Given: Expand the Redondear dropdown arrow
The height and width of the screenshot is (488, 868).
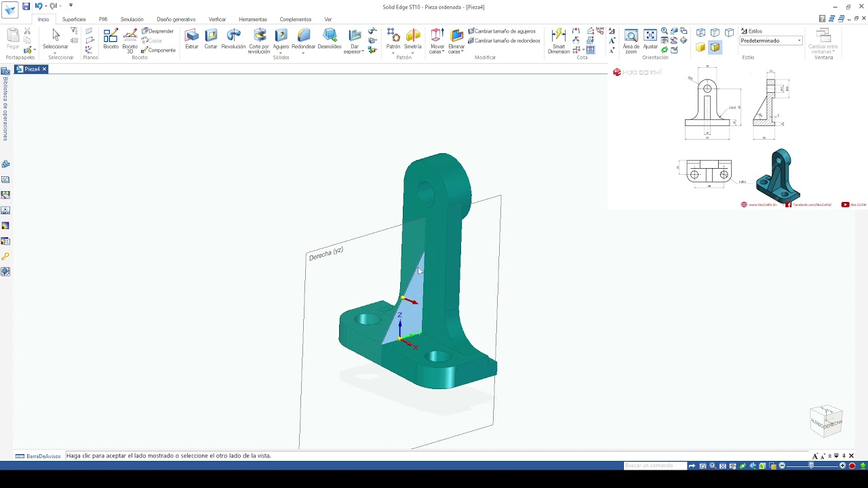Looking at the screenshot, I should (x=303, y=52).
